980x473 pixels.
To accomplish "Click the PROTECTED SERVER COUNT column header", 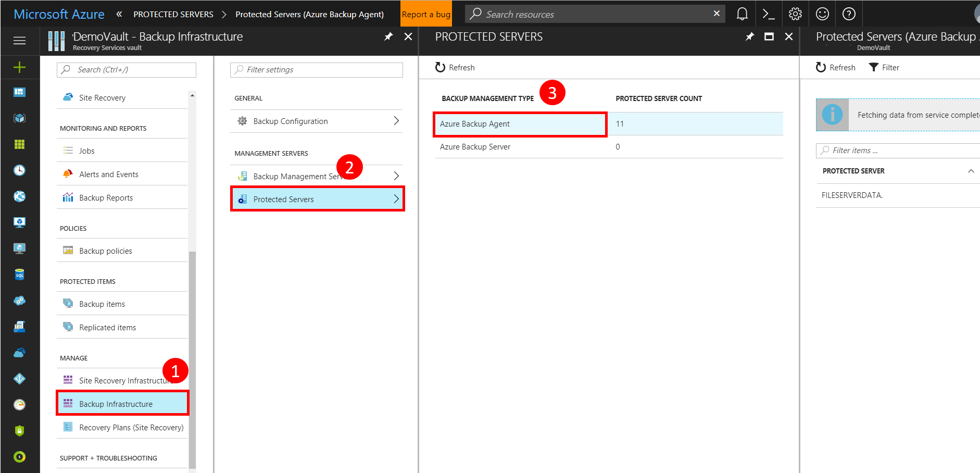I will pos(659,98).
